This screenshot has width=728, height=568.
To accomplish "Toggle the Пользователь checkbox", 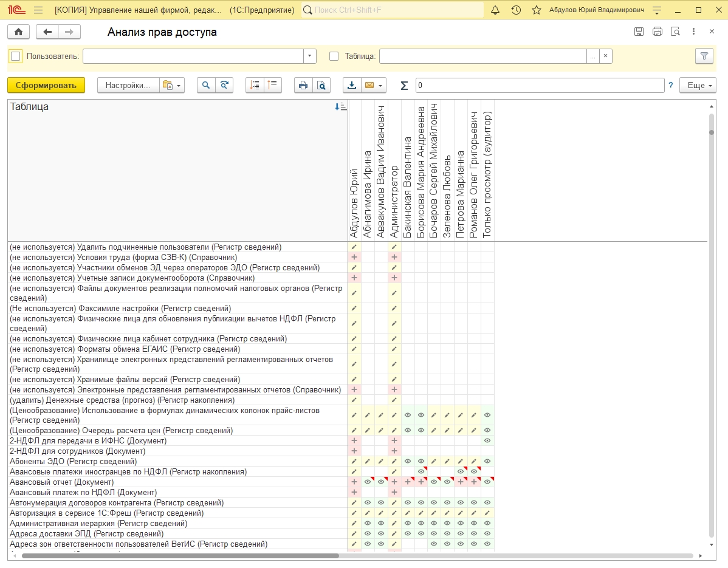I will coord(15,56).
